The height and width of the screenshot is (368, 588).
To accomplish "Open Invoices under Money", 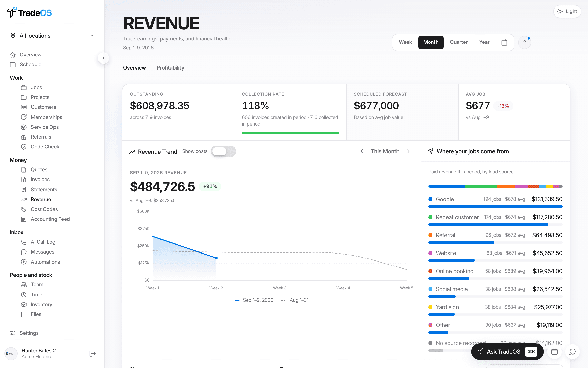I will (40, 179).
